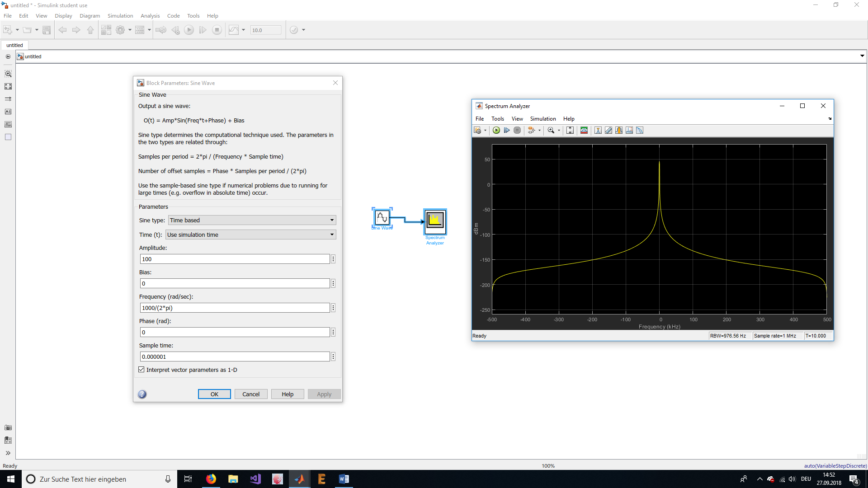Click Sample time input field
Viewport: 868px width, 488px height.
click(235, 357)
